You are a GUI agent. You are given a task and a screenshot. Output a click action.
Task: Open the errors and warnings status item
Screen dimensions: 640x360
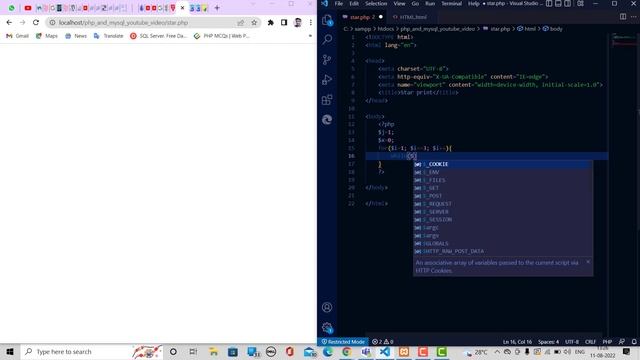point(382,342)
